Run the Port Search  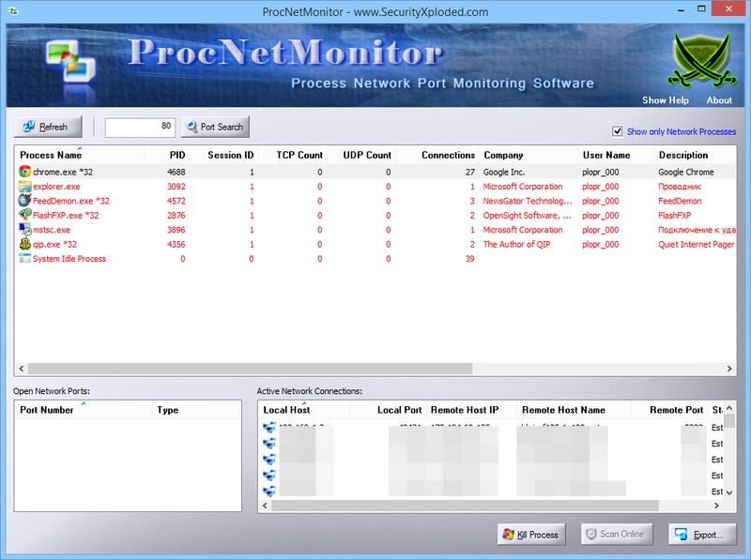click(216, 127)
